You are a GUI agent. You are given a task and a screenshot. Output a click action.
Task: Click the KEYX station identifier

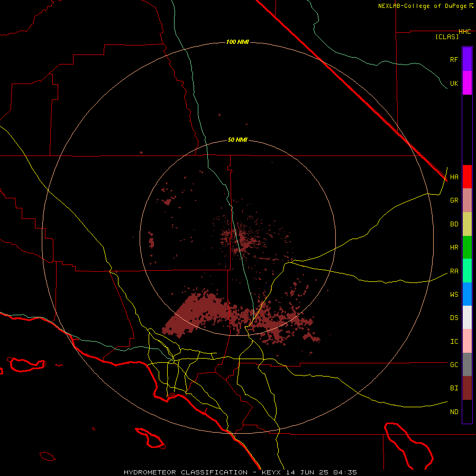[272, 472]
